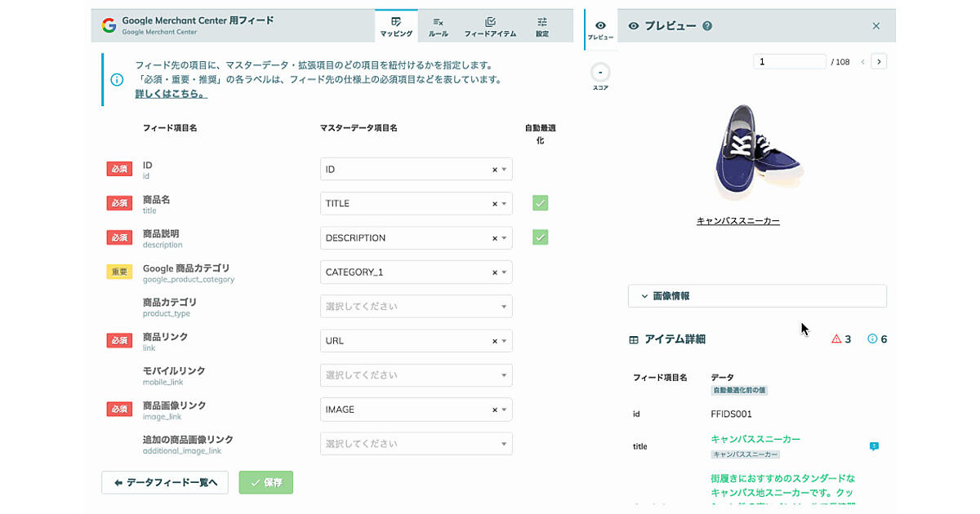Image resolution: width=980 pixels, height=514 pixels.
Task: Click the 自動最適化前の値 label
Action: [x=739, y=391]
